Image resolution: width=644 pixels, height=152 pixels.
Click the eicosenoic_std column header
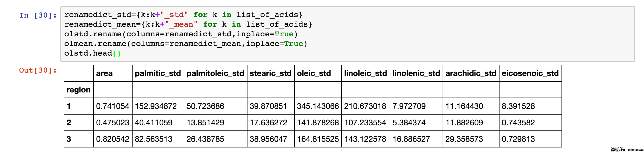point(530,73)
